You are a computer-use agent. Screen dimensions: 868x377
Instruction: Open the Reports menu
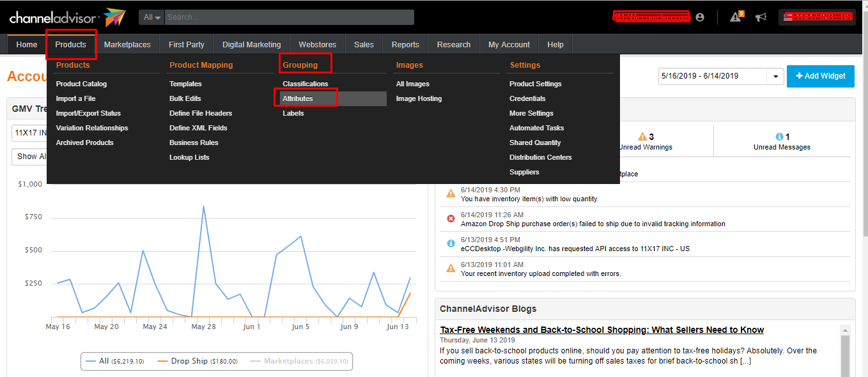[x=405, y=45]
